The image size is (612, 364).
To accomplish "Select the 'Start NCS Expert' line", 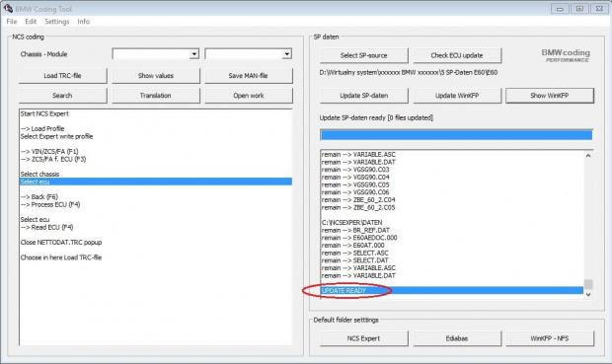I will pos(44,113).
